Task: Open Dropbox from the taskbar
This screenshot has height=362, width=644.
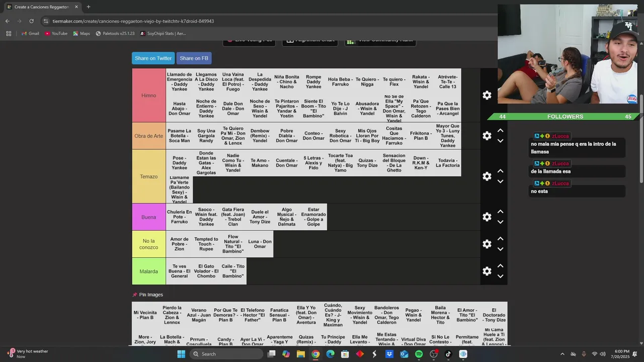Action: pyautogui.click(x=389, y=354)
